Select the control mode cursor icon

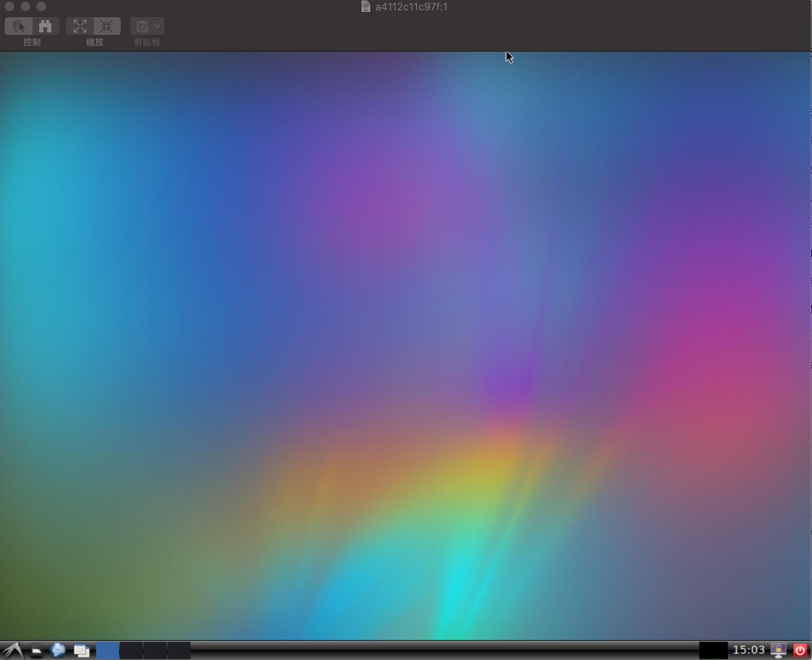click(19, 27)
